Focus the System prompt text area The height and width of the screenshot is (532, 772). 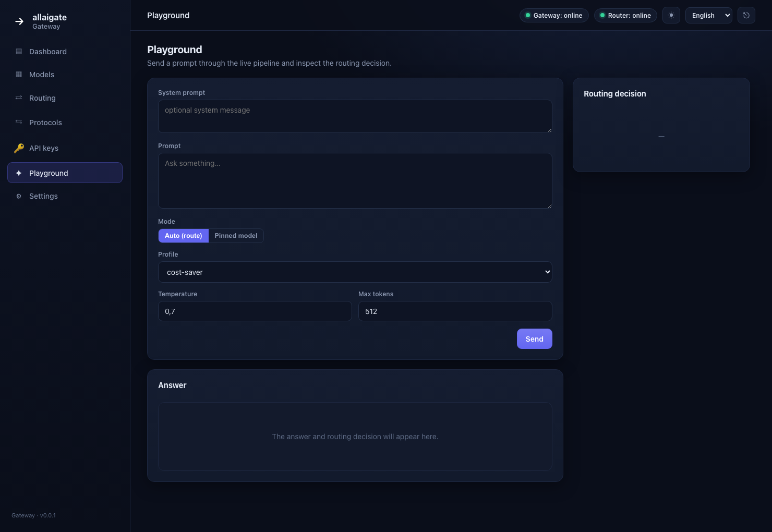click(x=355, y=116)
